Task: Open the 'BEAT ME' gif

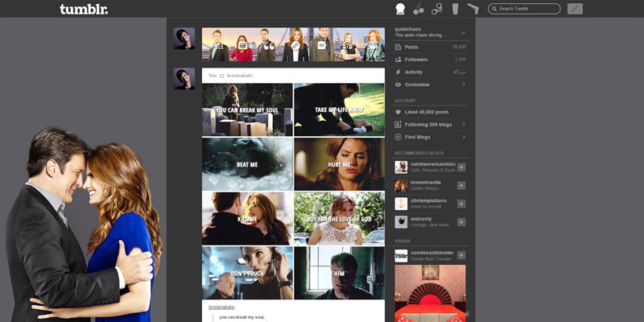Action: coord(247,164)
